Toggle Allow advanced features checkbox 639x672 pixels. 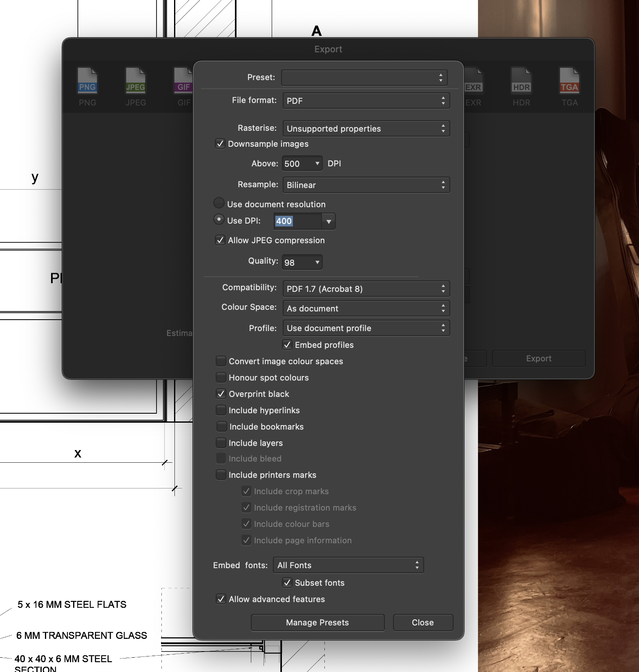221,599
